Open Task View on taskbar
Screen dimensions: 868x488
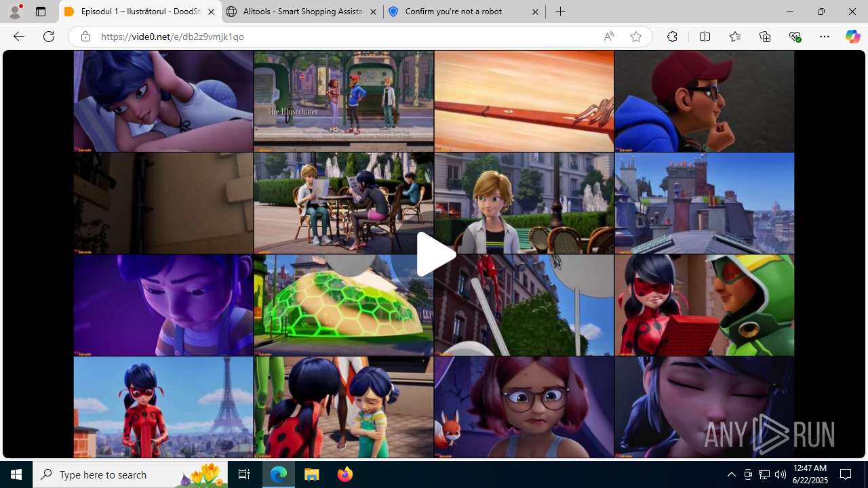244,474
